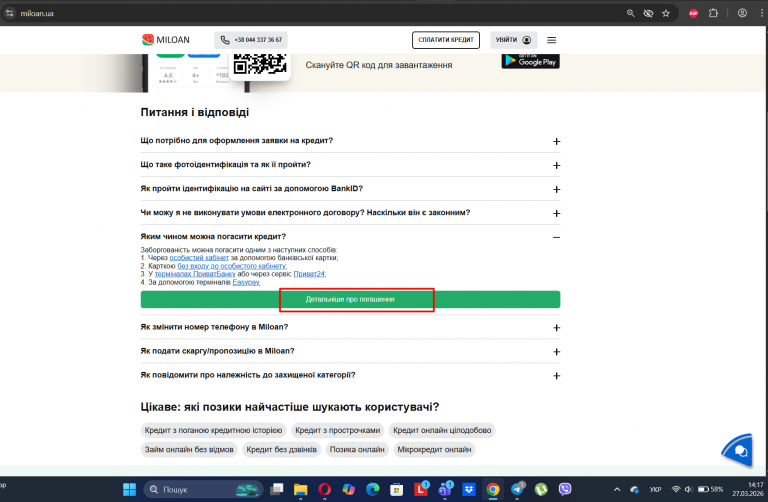
Task: Open the browser Extensions puzzle icon
Action: click(713, 13)
